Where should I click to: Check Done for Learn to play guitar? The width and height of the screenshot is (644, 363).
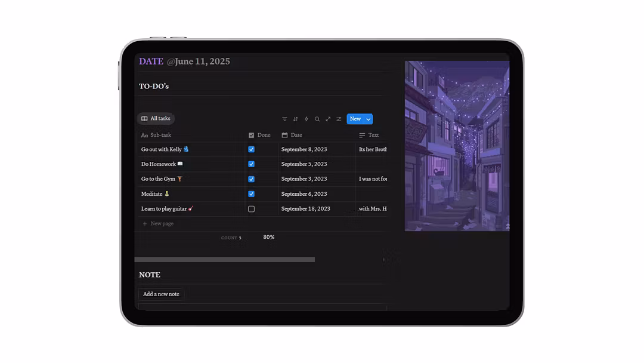tap(251, 209)
